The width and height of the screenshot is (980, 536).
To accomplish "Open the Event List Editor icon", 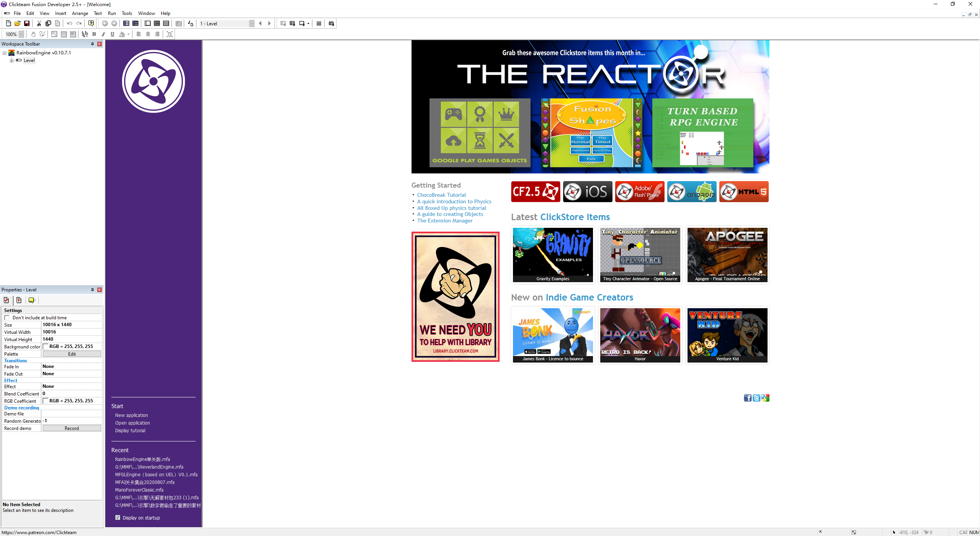I will coord(166,23).
